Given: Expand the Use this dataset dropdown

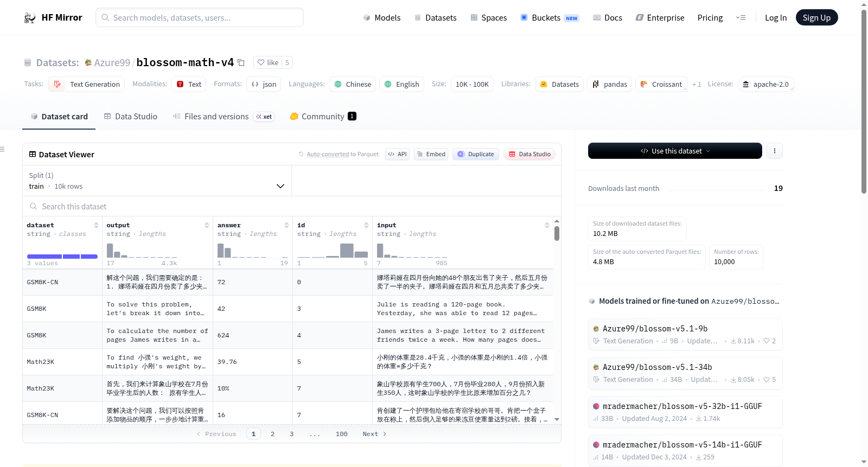Looking at the screenshot, I should pyautogui.click(x=675, y=151).
